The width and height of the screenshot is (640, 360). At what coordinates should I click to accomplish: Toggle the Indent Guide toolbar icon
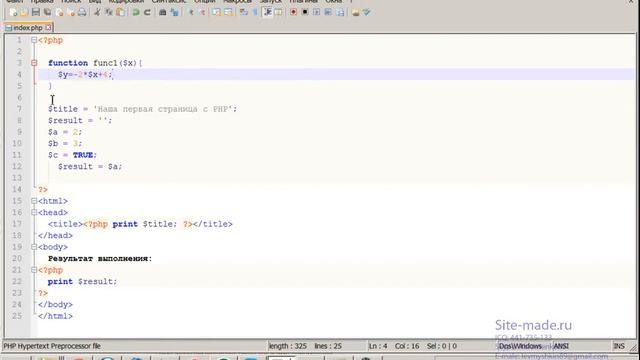click(268, 12)
